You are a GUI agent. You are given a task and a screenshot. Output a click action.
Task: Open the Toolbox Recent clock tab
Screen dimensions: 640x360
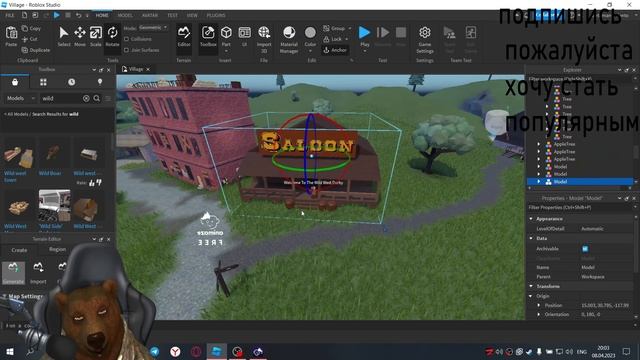coord(71,82)
